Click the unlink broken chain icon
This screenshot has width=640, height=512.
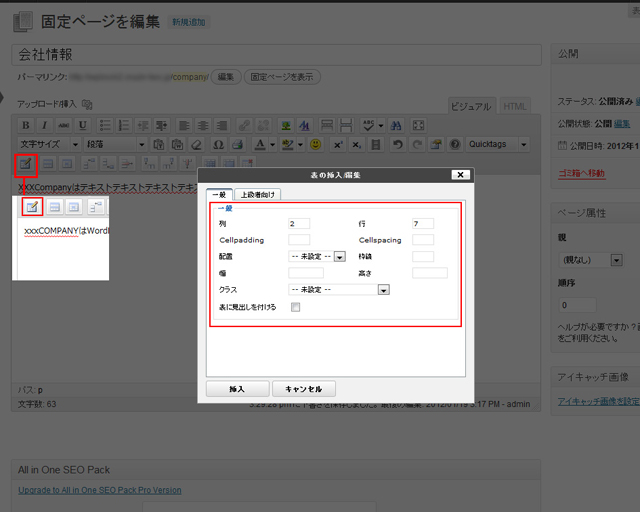click(x=263, y=125)
